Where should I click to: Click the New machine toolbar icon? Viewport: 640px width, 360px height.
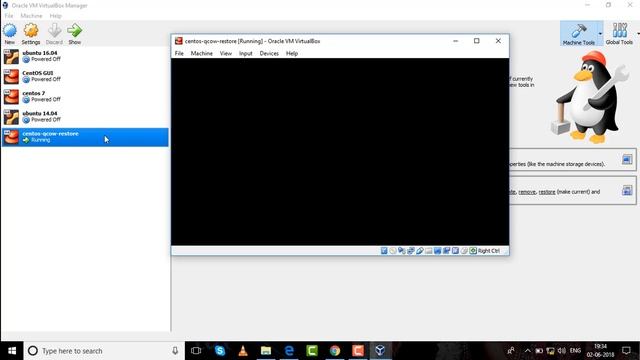[10, 31]
